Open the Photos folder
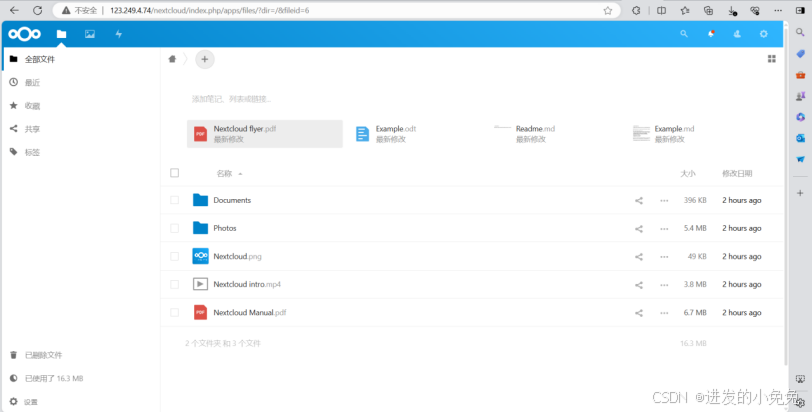812x413 pixels. [225, 228]
